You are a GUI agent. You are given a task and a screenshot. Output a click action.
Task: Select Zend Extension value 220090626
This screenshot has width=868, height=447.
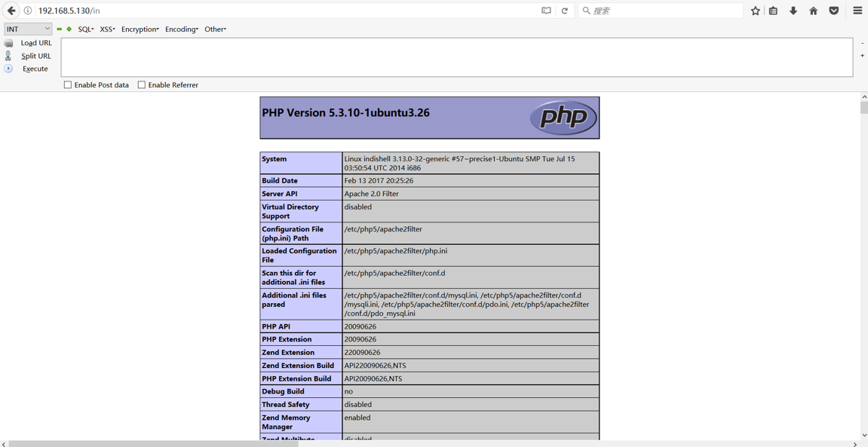coord(362,353)
